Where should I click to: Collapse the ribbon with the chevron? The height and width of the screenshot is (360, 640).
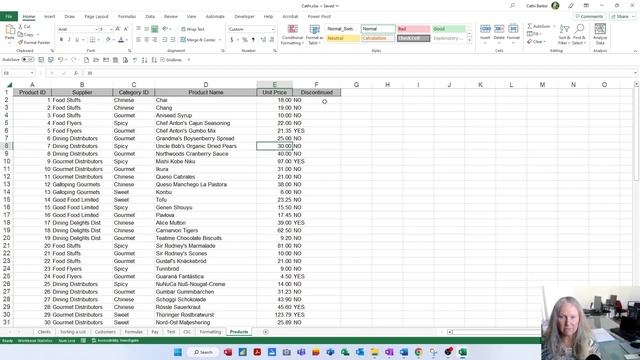coord(635,51)
